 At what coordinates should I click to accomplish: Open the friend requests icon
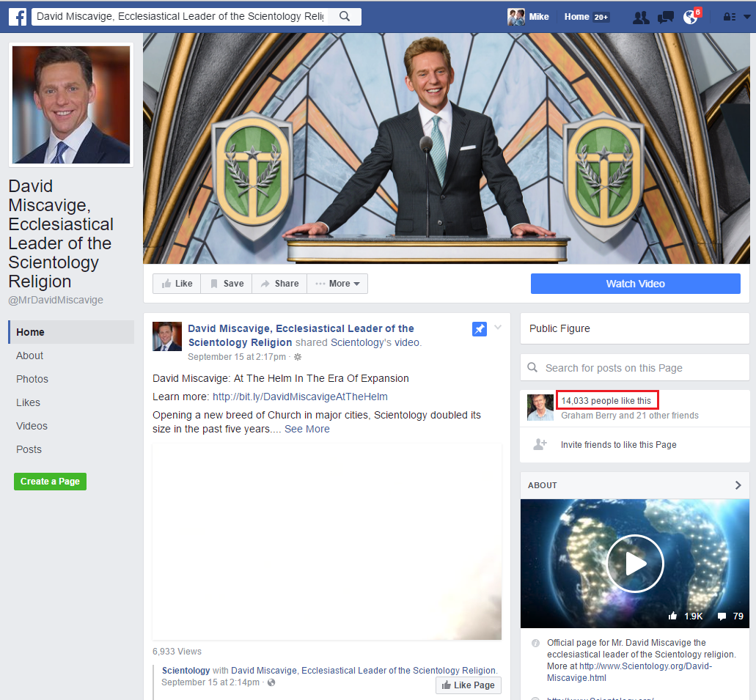(x=641, y=18)
